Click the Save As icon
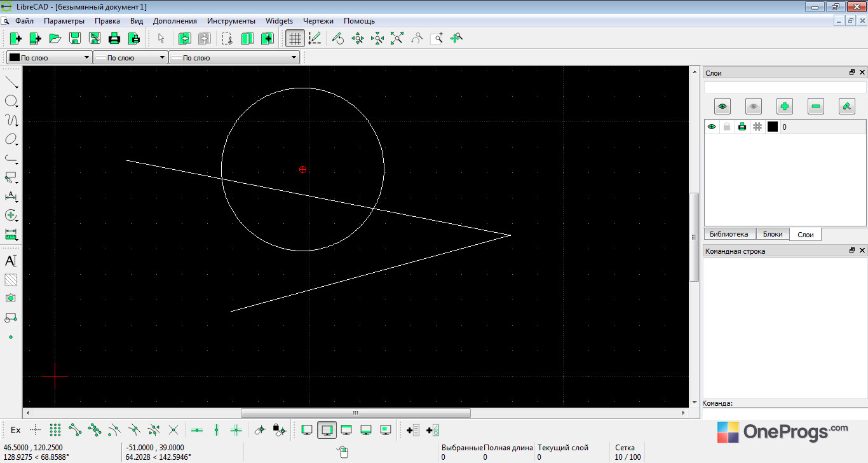Screen dimensions: 868x463 pyautogui.click(x=94, y=38)
